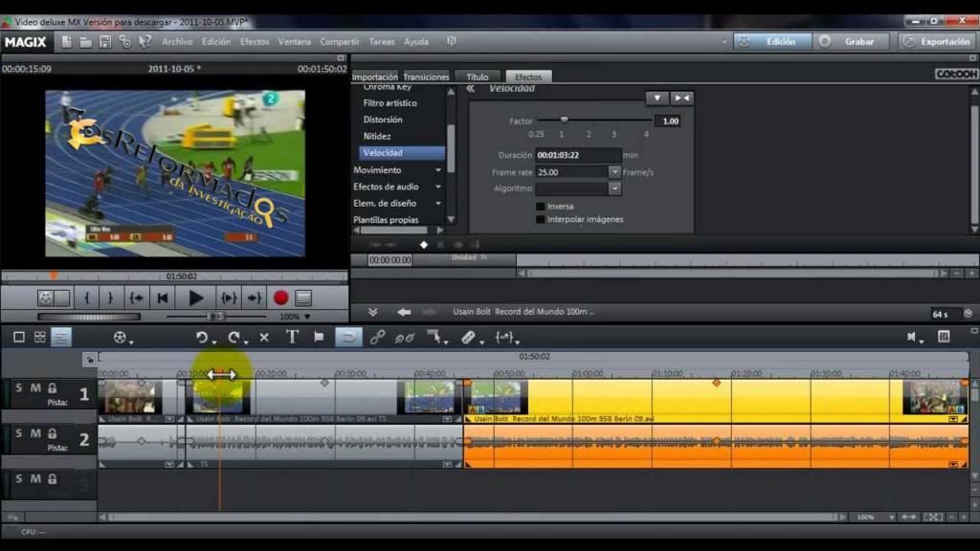Select the Title (T) tool in timeline toolbar
980x551 pixels.
click(x=292, y=337)
